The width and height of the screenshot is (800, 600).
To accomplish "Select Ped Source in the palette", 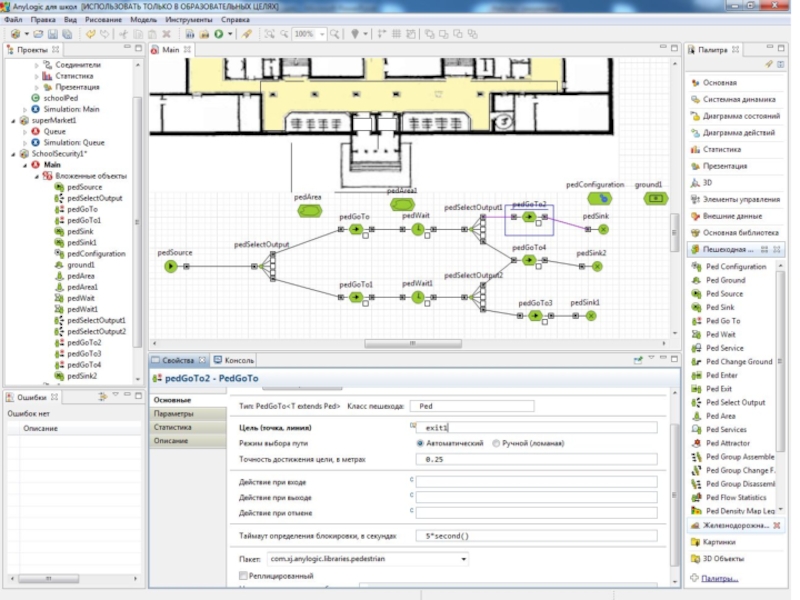I will point(724,294).
